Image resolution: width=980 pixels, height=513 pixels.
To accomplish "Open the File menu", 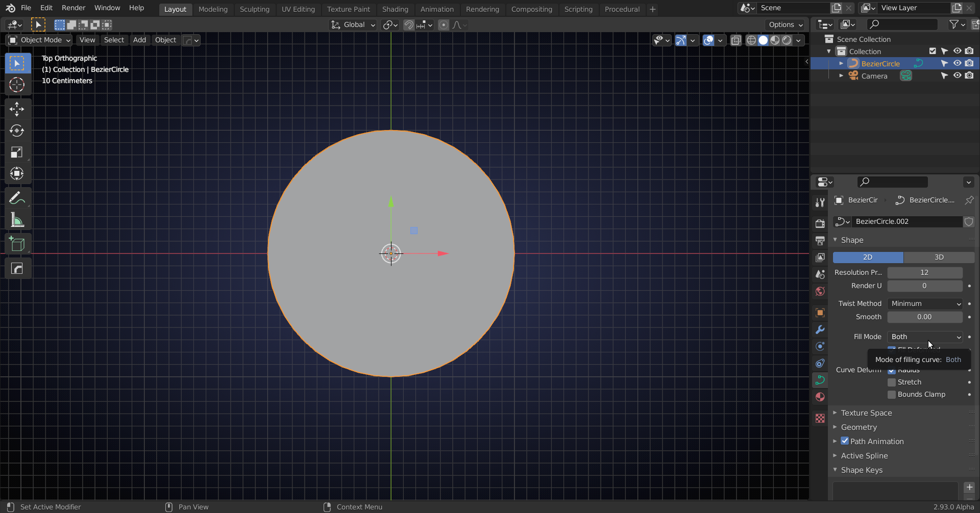I will 26,8.
